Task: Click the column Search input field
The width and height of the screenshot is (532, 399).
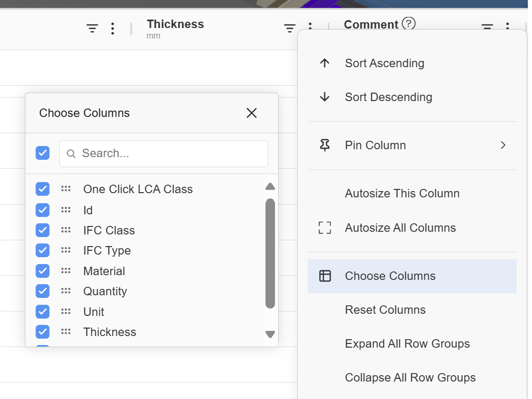Action: point(169,153)
